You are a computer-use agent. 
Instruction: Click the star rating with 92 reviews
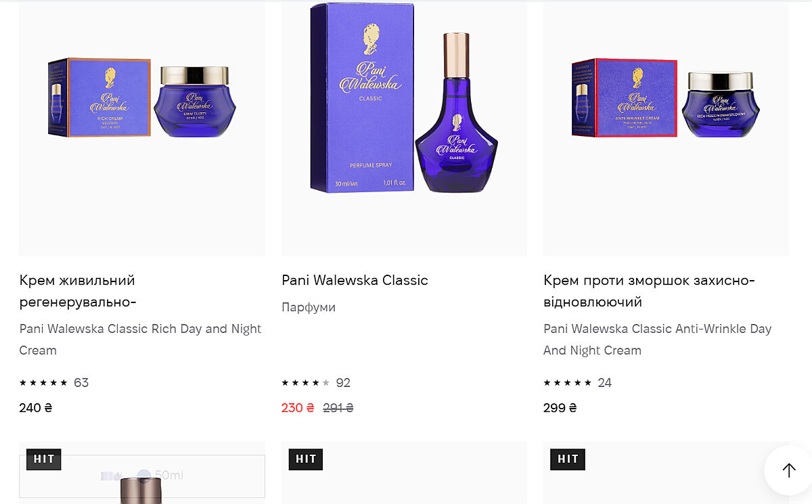(x=306, y=383)
